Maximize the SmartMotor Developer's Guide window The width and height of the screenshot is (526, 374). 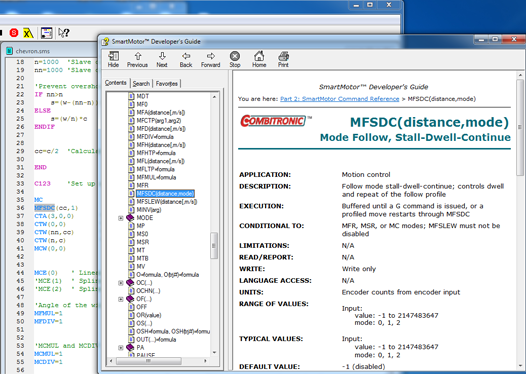pos(495,40)
